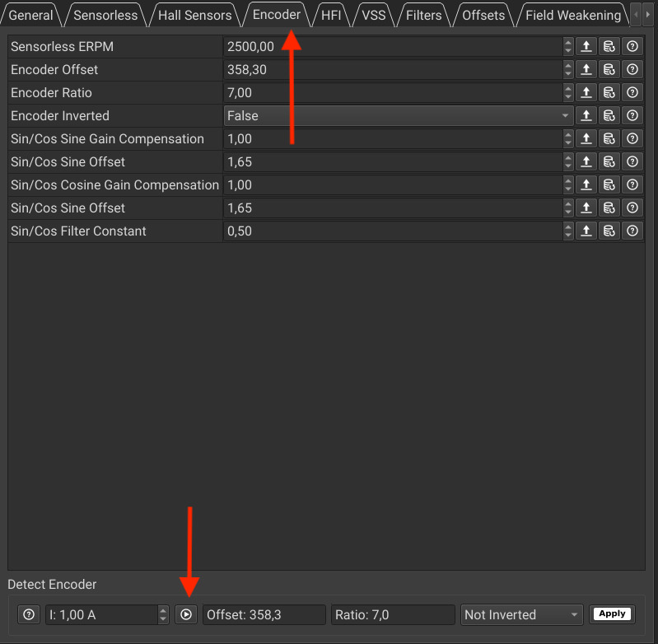This screenshot has height=644, width=658.
Task: Read current Sin/Cos Cosine Gain Compensation
Action: pyautogui.click(x=586, y=185)
